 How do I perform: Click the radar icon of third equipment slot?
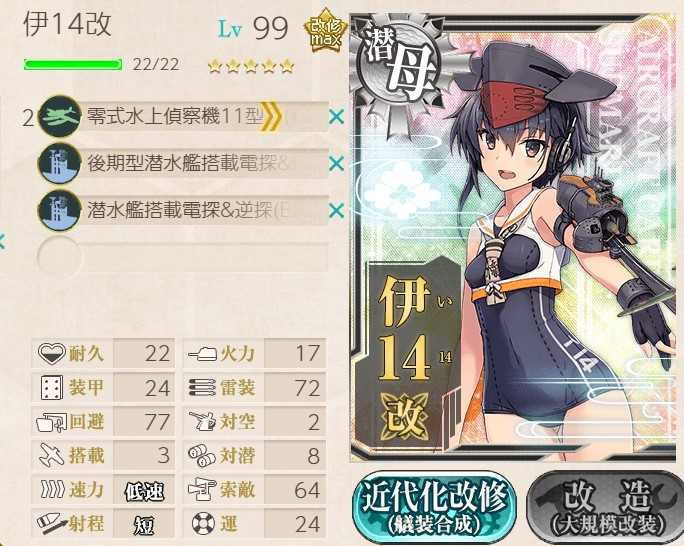point(59,211)
